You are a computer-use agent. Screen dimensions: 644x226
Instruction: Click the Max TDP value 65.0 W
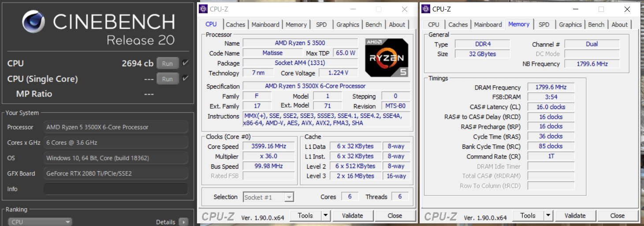point(346,53)
